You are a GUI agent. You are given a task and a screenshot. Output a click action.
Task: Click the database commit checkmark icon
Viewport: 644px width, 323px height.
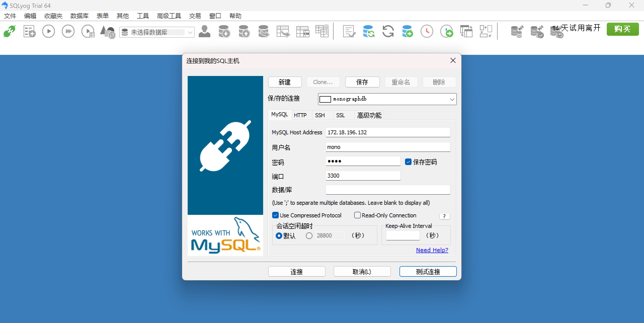pos(537,32)
